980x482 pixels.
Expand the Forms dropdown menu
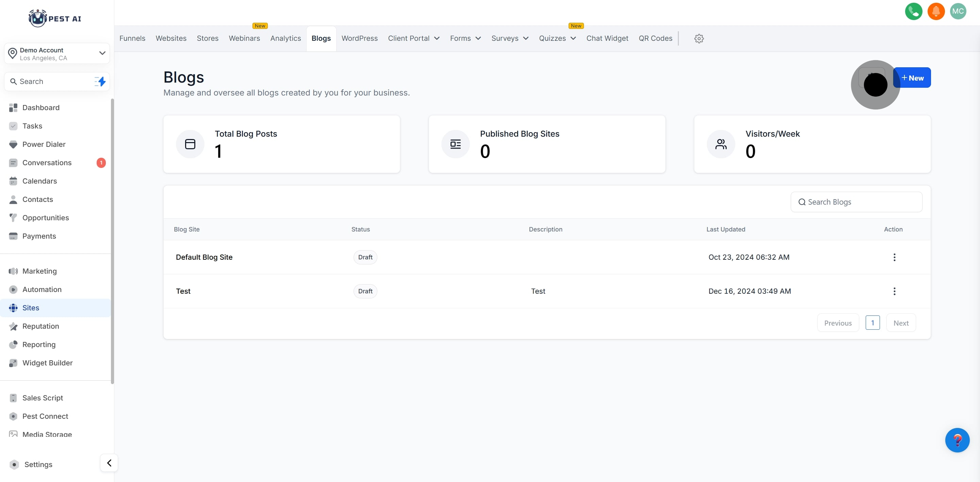tap(465, 38)
